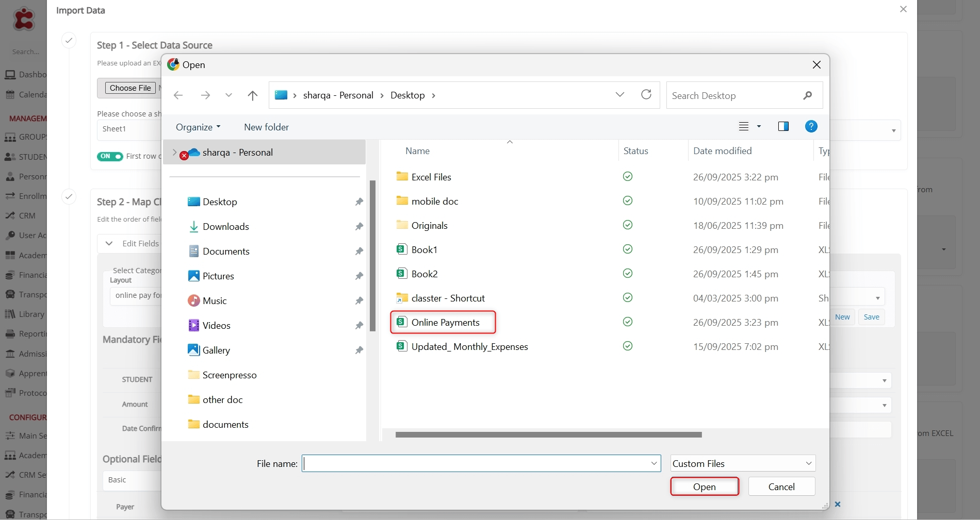Click the Refresh icon beside address bar

[x=646, y=95]
